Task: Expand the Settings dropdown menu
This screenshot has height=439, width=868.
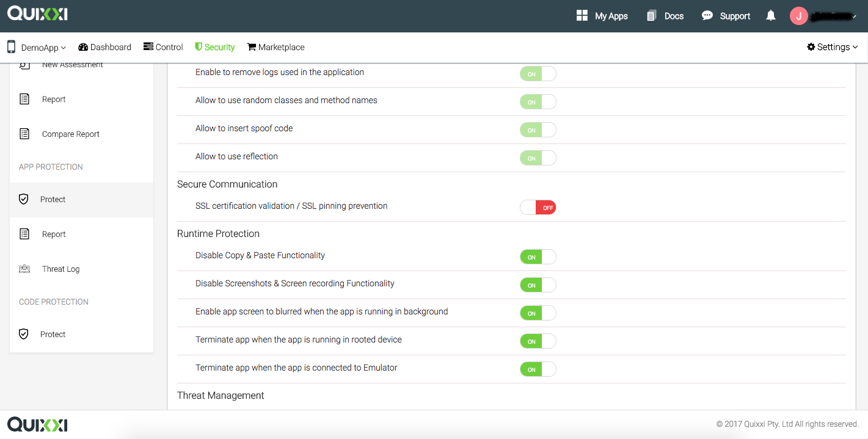Action: pyautogui.click(x=832, y=47)
